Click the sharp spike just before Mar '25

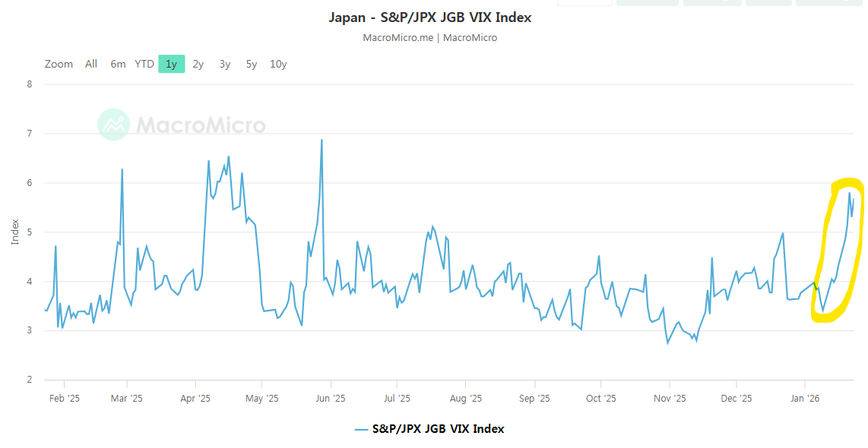(122, 169)
